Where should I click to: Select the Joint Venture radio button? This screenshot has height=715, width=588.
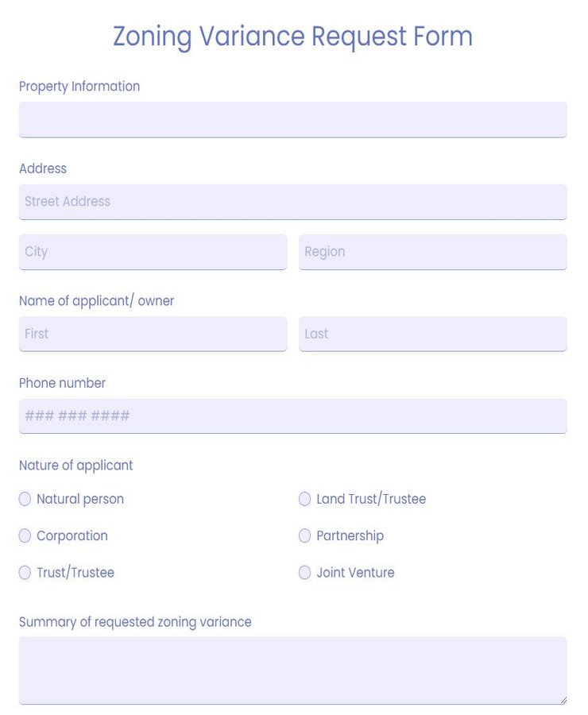[304, 572]
